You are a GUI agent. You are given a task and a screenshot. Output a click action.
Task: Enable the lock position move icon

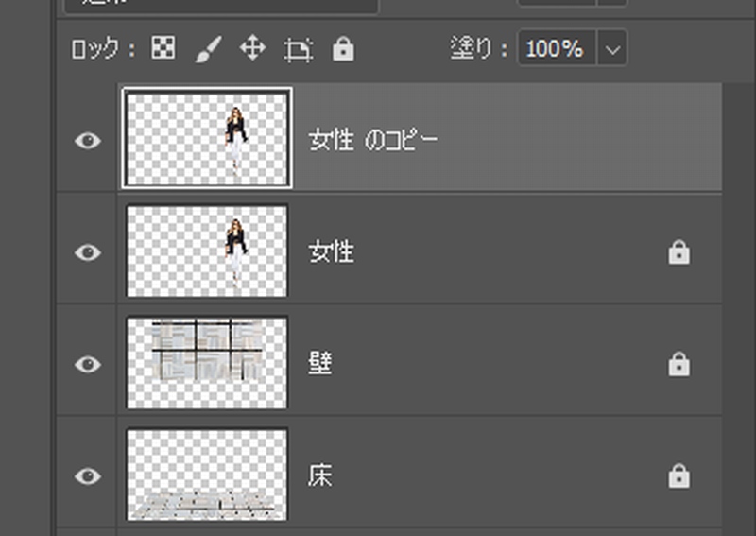tap(252, 49)
